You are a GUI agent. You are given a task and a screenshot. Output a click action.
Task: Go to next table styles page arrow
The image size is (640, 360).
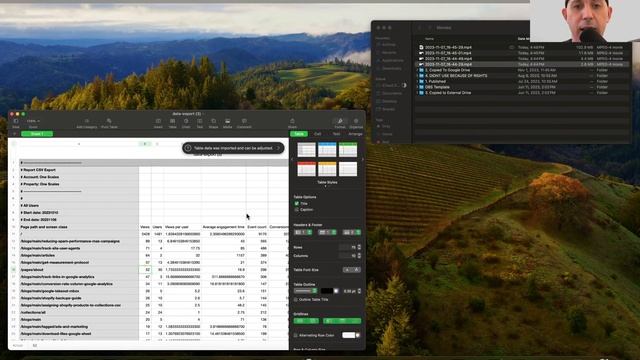point(362,160)
